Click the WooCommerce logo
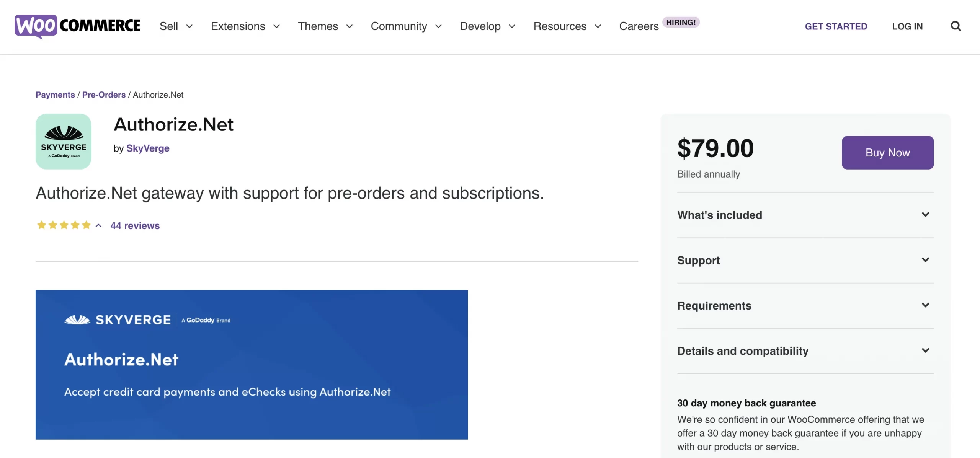This screenshot has height=458, width=980. coord(77,26)
